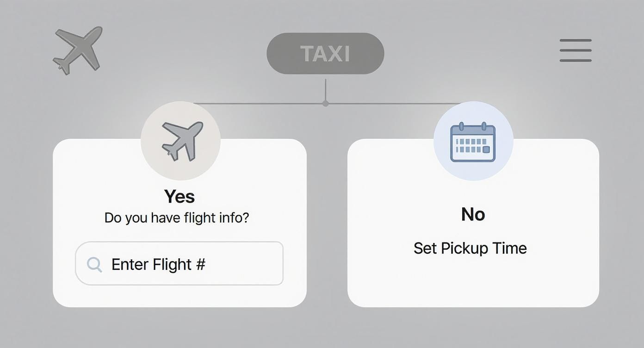Click the magnifying glass in the flight field
This screenshot has width=644, height=348.
point(94,264)
